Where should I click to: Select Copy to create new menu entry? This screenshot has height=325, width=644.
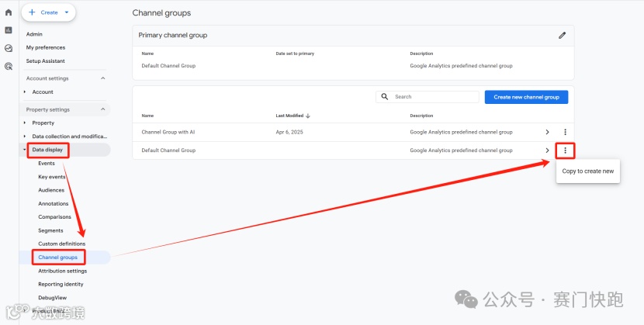tap(587, 171)
